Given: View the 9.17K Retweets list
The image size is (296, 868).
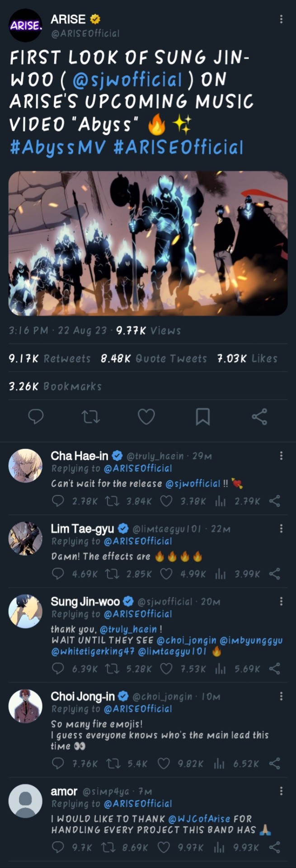Looking at the screenshot, I should coord(50,359).
